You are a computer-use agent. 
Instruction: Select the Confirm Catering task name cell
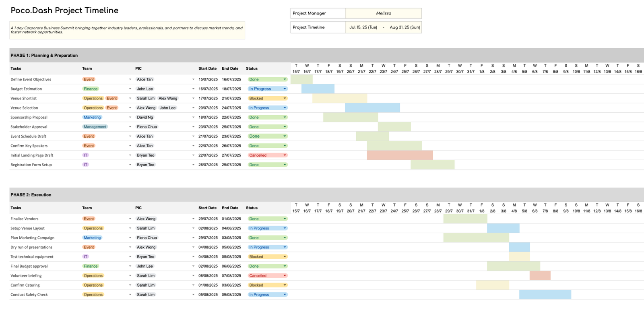pyautogui.click(x=25, y=285)
